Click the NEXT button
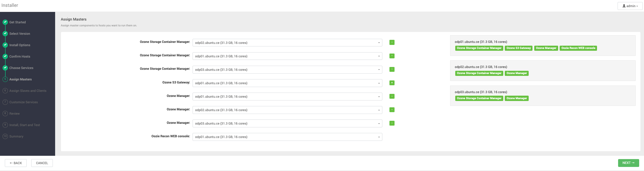Image resolution: width=644 pixels, height=171 pixels. [629, 163]
